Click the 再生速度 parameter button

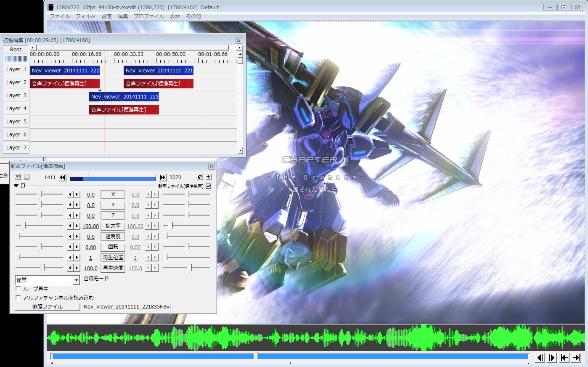click(113, 268)
